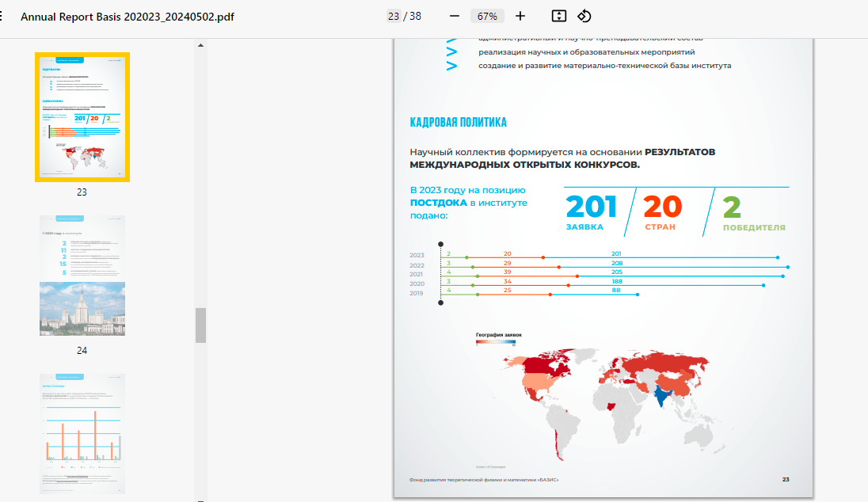Click the zoom out minus button
The height and width of the screenshot is (502, 868).
(455, 16)
